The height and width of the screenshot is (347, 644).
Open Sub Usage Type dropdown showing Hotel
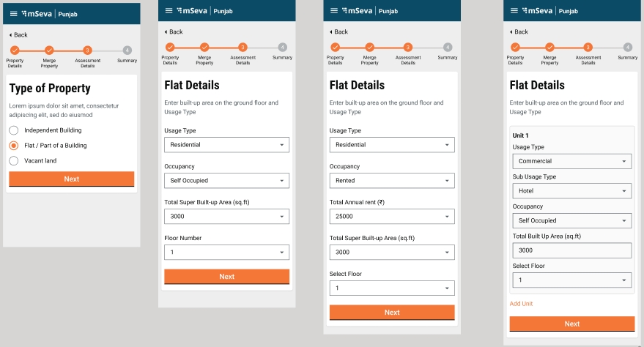tap(571, 191)
